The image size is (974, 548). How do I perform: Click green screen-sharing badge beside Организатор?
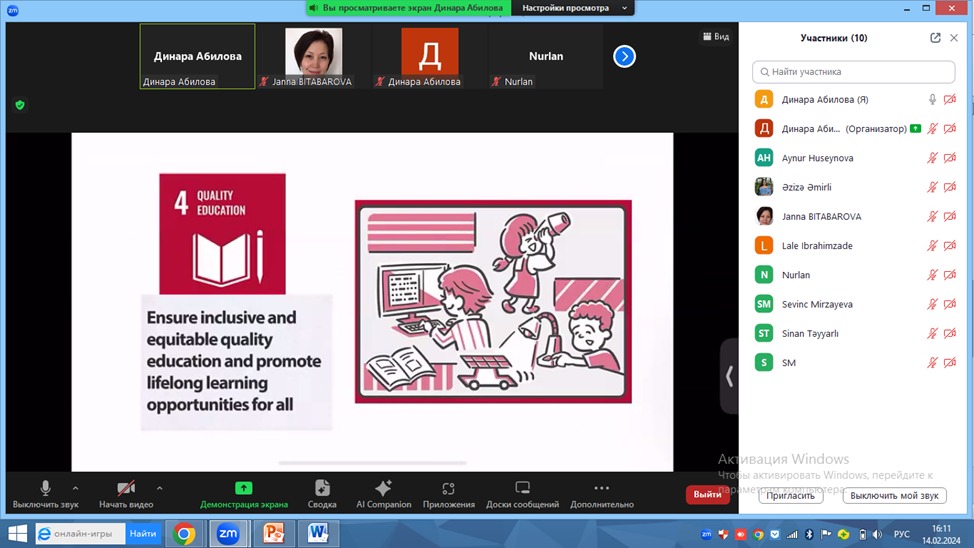[916, 129]
